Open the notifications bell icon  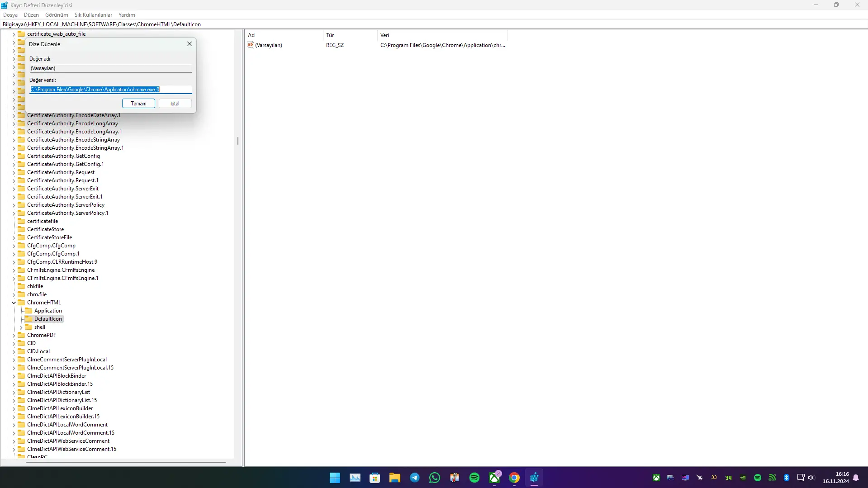click(x=856, y=478)
